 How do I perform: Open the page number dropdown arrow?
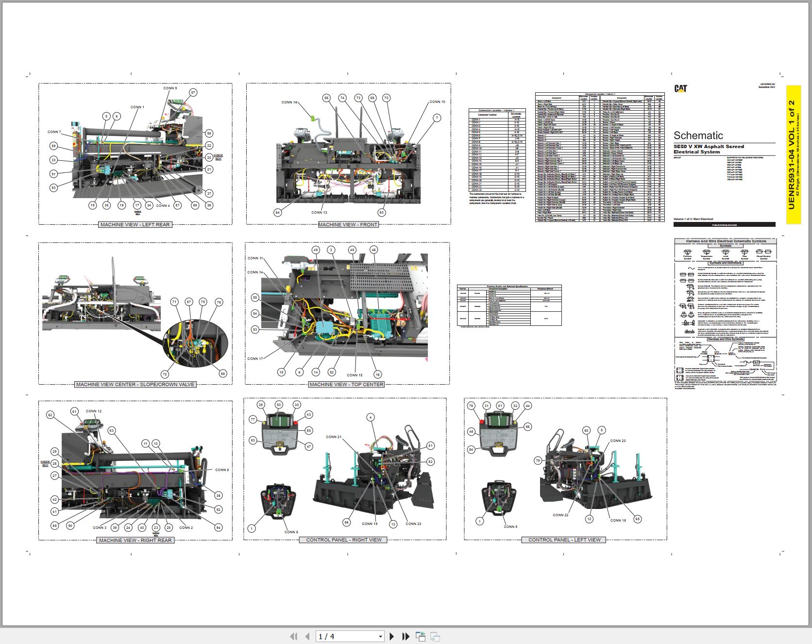pyautogui.click(x=380, y=636)
